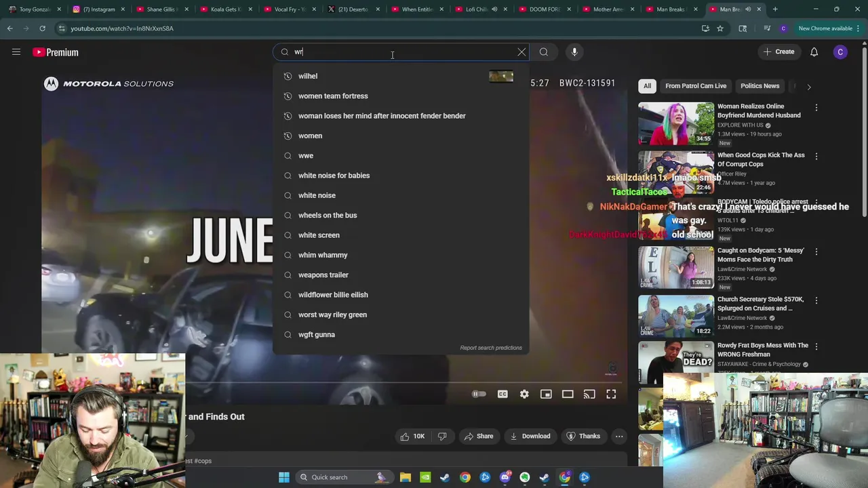Reload the page in Chrome
The image size is (868, 488).
[42, 28]
